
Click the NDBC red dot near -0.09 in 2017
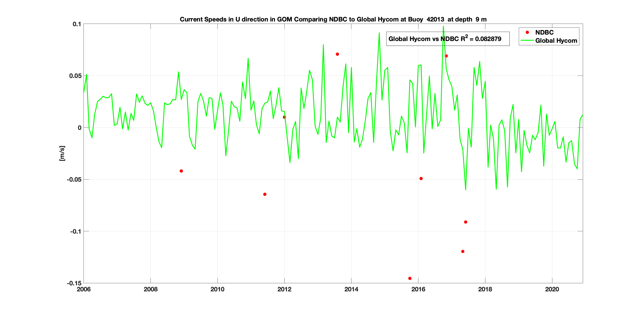(x=465, y=222)
